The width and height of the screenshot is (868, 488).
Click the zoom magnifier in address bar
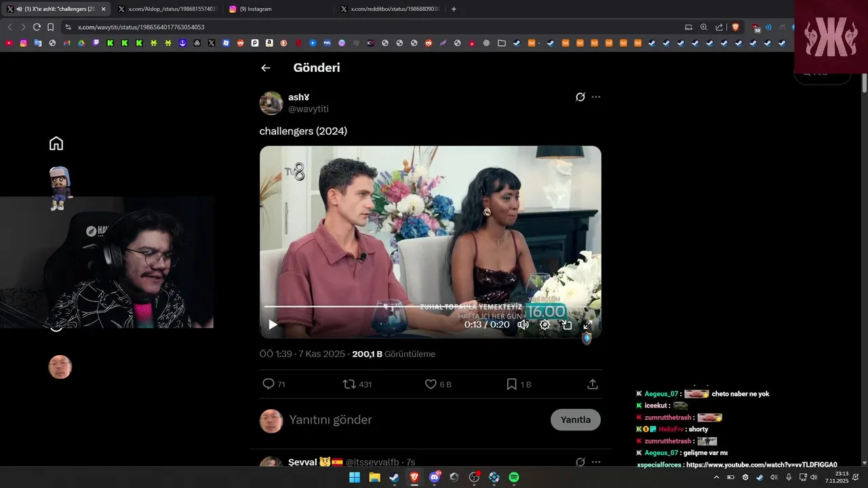(704, 27)
